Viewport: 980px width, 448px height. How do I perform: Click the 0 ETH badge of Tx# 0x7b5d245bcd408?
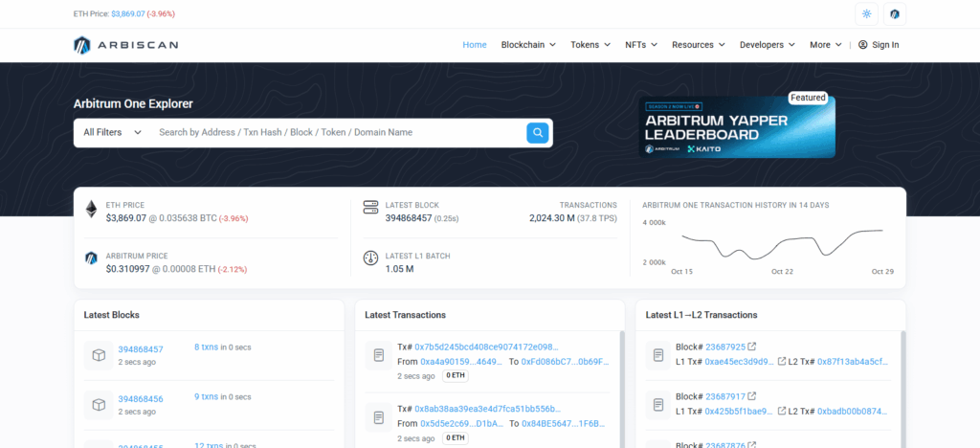pyautogui.click(x=456, y=376)
